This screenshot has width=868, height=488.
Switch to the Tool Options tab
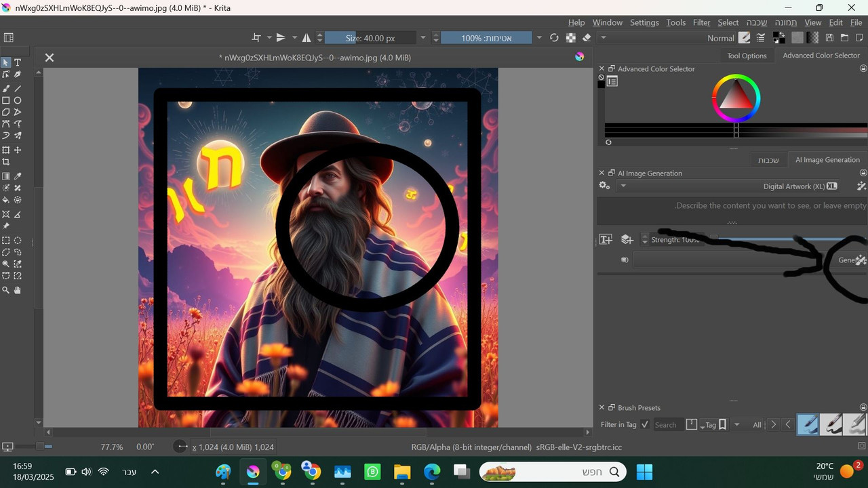pos(747,56)
